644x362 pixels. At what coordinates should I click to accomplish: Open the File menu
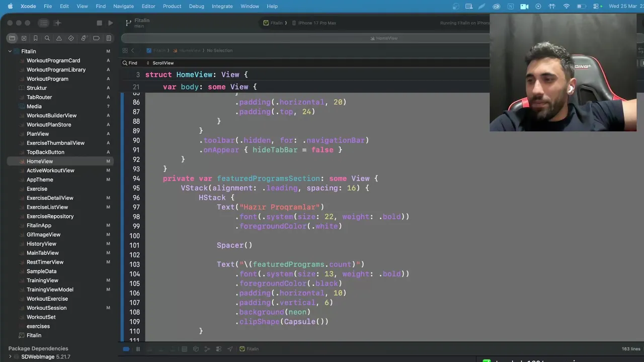[48, 6]
